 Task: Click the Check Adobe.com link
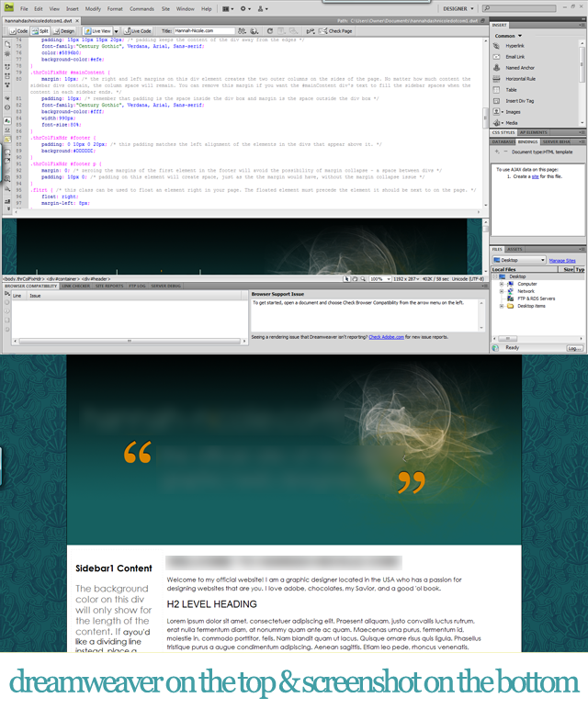[386, 337]
